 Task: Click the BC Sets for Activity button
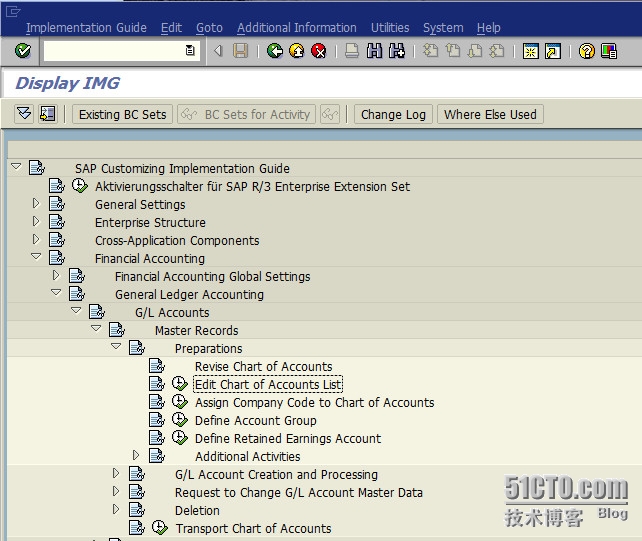(x=246, y=114)
